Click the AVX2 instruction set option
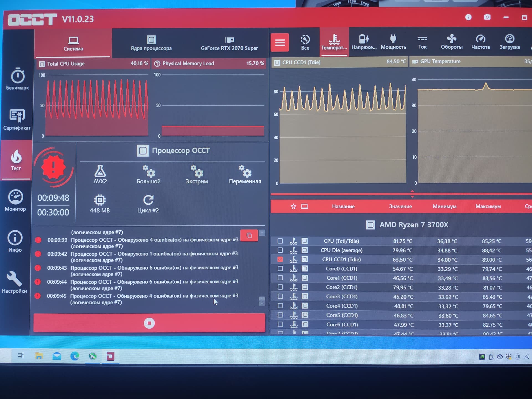The width and height of the screenshot is (532, 399). 100,175
